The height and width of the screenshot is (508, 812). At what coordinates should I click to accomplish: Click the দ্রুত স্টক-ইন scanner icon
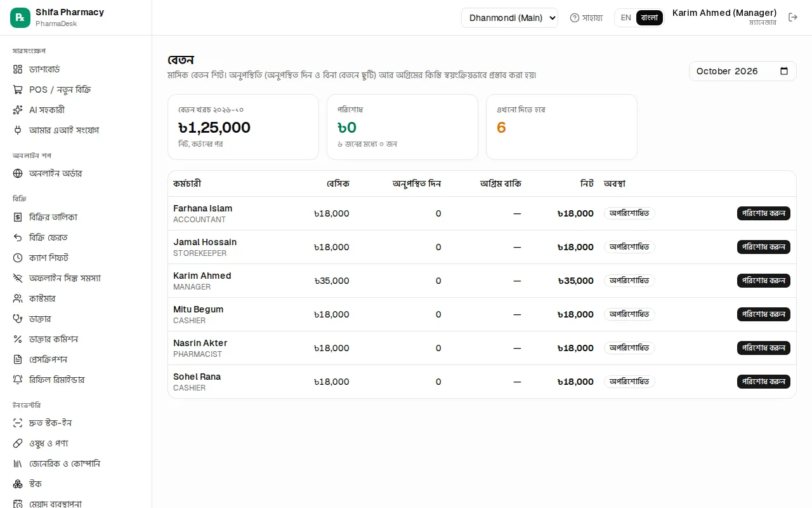tap(18, 423)
